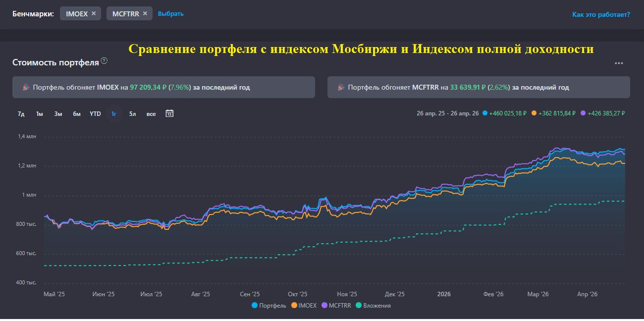Click the 1 млн axis label

point(29,195)
